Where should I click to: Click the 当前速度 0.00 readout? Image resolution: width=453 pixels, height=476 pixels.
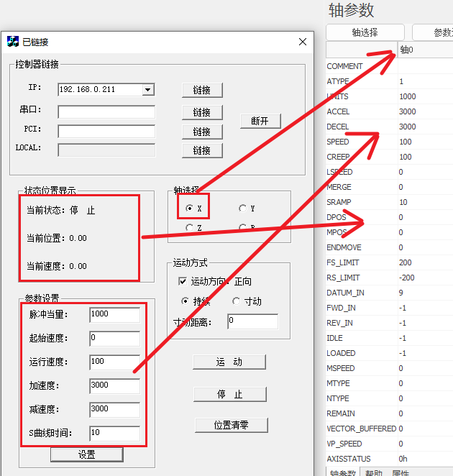coord(57,266)
